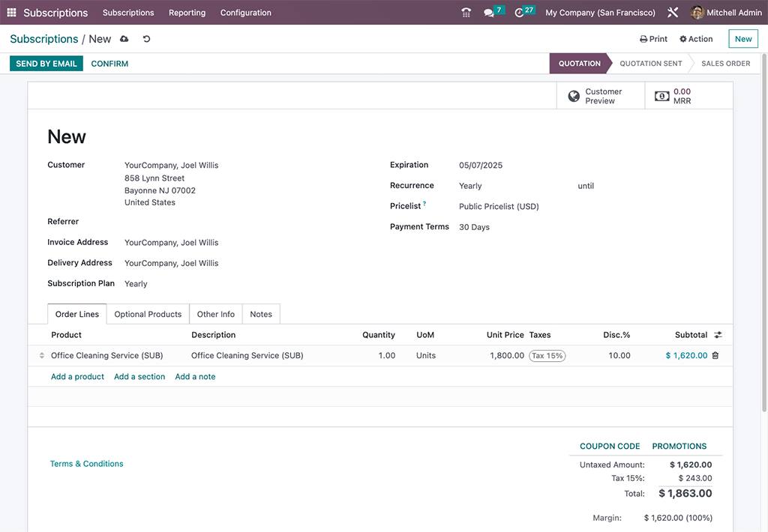Switch to the Optional Products tab
768x532 pixels.
point(148,314)
